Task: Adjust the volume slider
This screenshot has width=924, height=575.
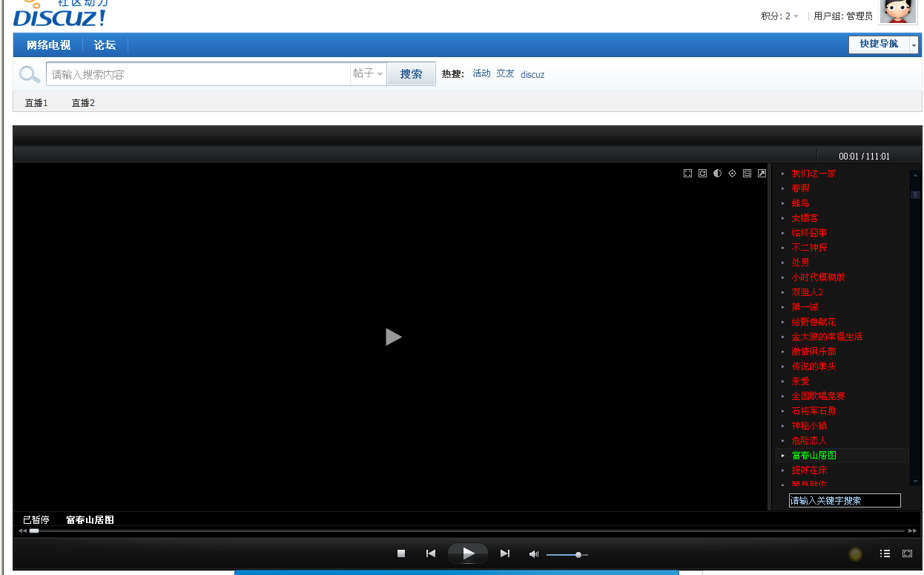Action: (x=578, y=554)
